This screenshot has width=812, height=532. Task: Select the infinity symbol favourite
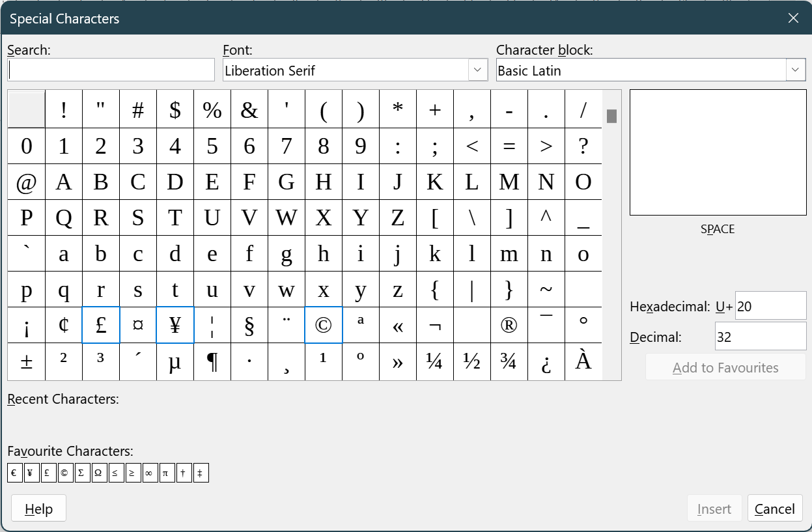pyautogui.click(x=149, y=473)
